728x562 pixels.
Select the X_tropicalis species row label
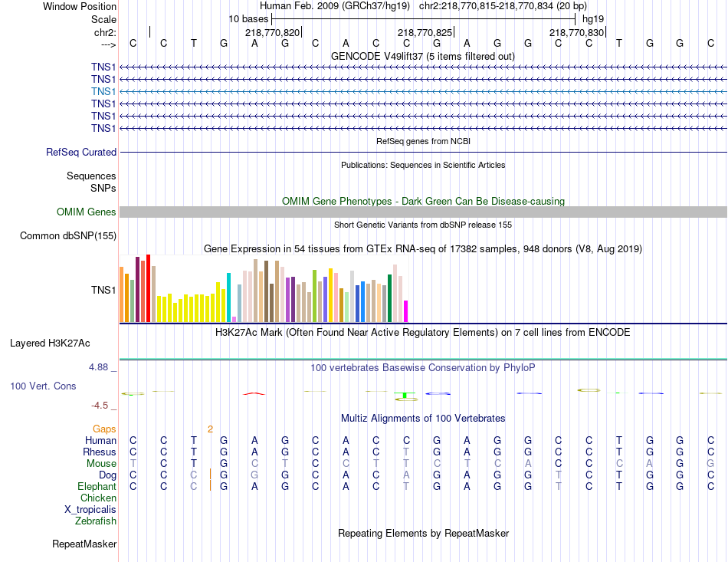[90, 510]
